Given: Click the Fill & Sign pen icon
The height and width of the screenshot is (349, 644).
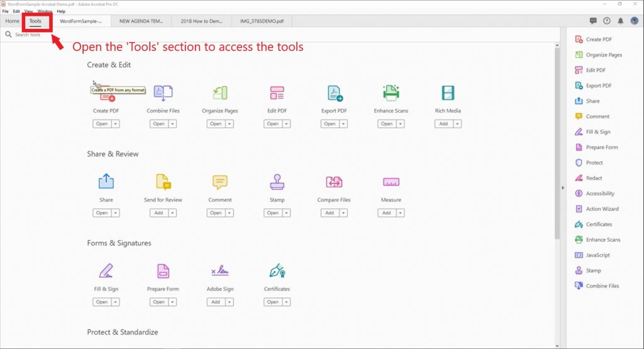Looking at the screenshot, I should (x=106, y=271).
